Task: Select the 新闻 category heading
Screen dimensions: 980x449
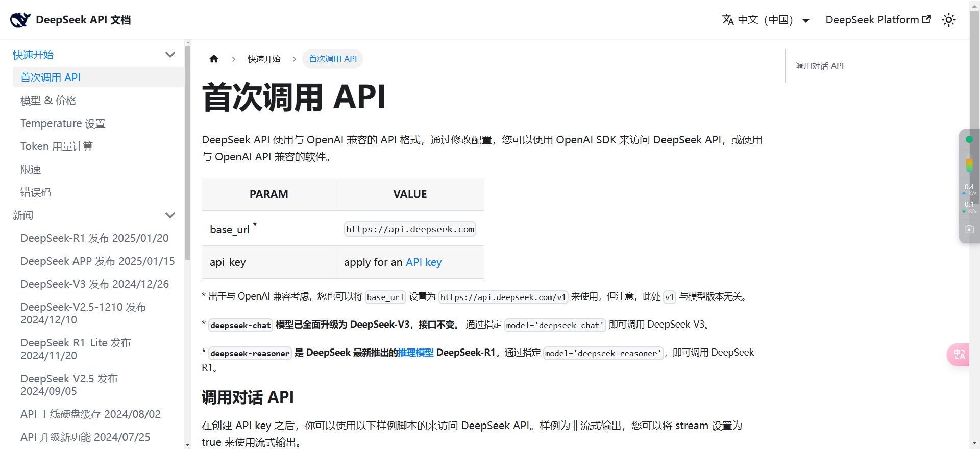Action: (23, 215)
